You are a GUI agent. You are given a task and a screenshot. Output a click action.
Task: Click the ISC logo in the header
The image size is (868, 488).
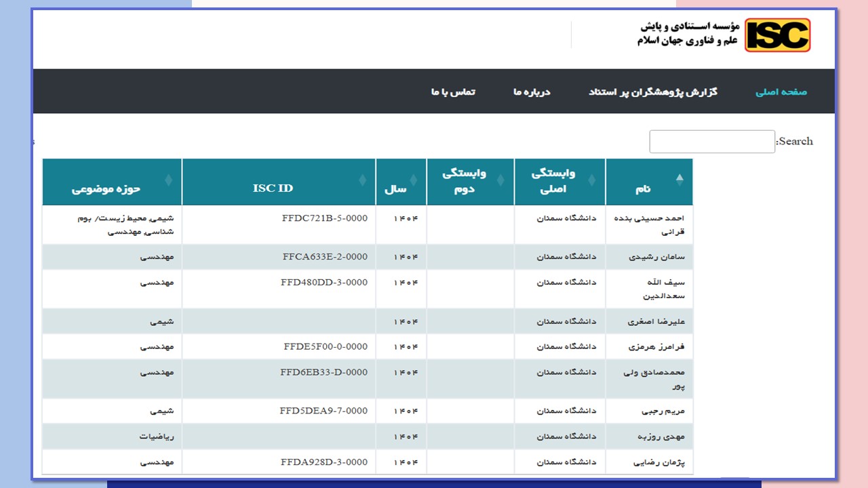(x=777, y=35)
